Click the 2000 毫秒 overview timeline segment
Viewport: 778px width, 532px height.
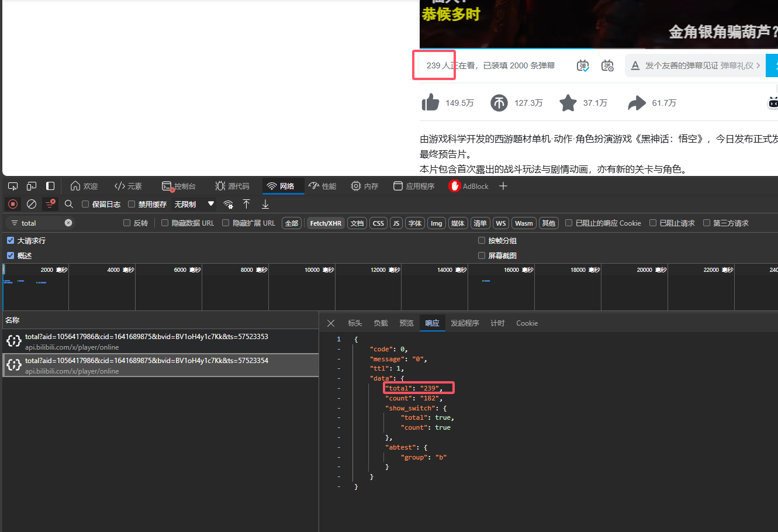(36, 286)
